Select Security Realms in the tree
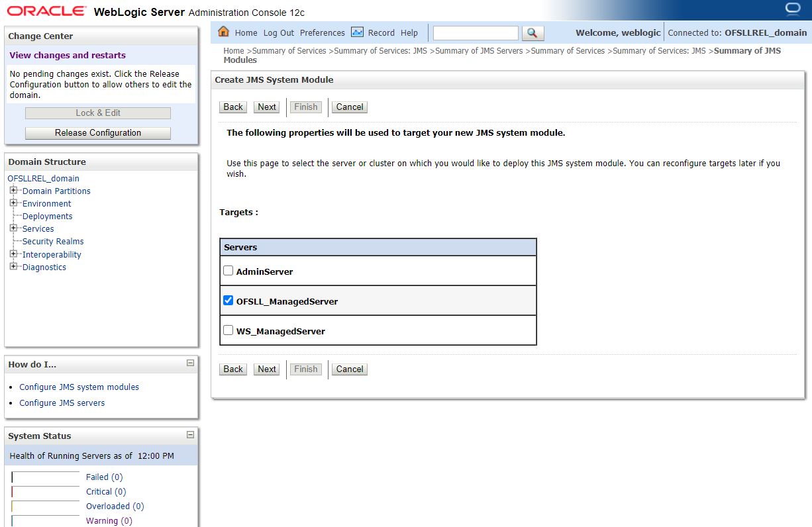This screenshot has height=527, width=812. (x=53, y=241)
